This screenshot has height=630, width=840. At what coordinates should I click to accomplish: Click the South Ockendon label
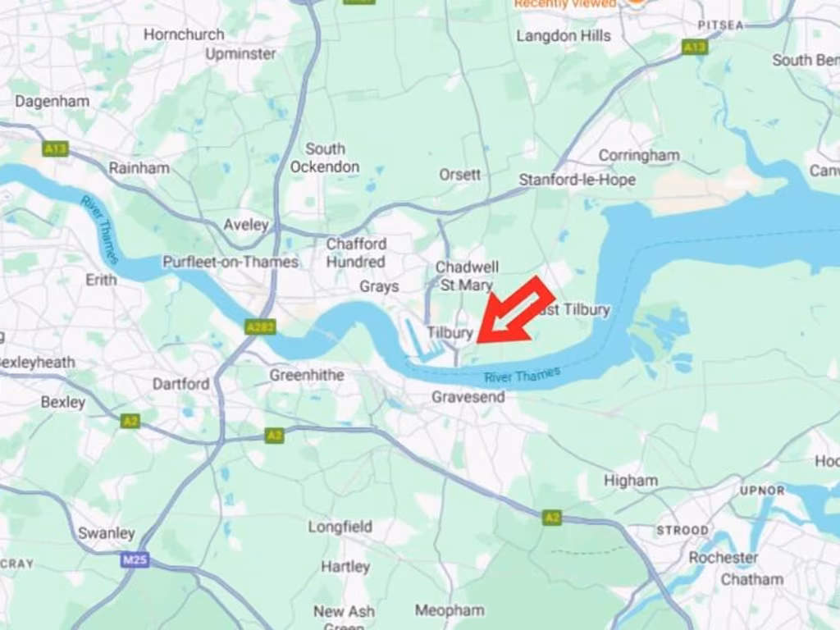(325, 157)
